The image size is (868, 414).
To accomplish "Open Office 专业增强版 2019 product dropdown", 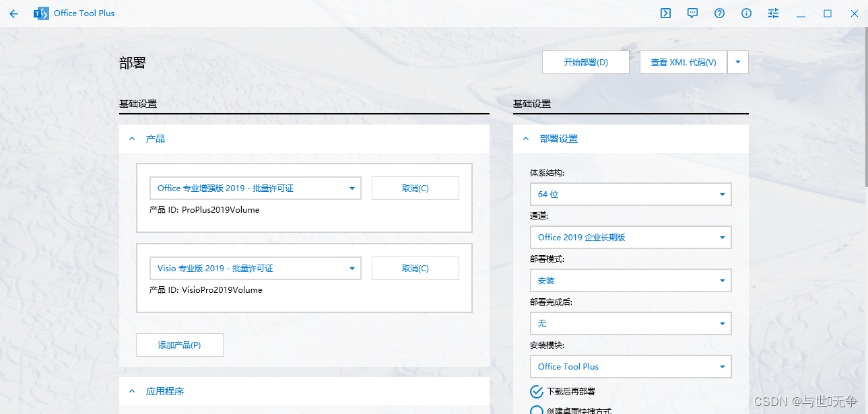I will pos(255,188).
